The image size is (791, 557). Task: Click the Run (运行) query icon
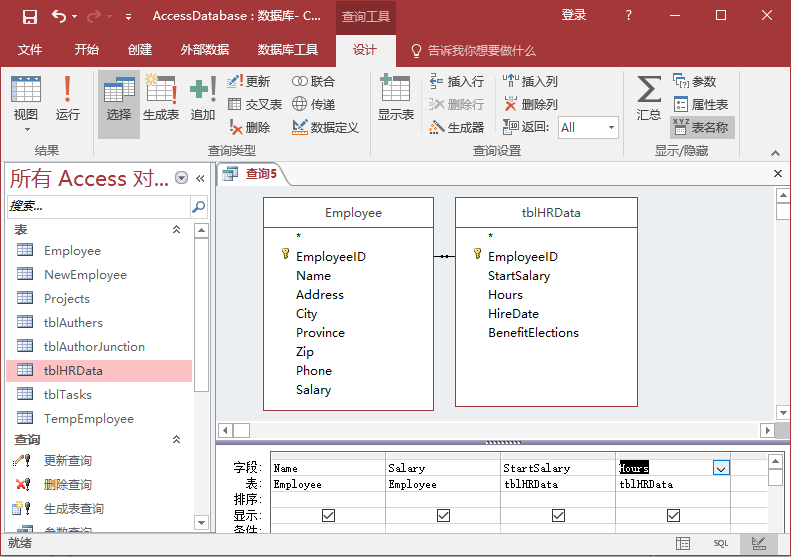click(68, 98)
